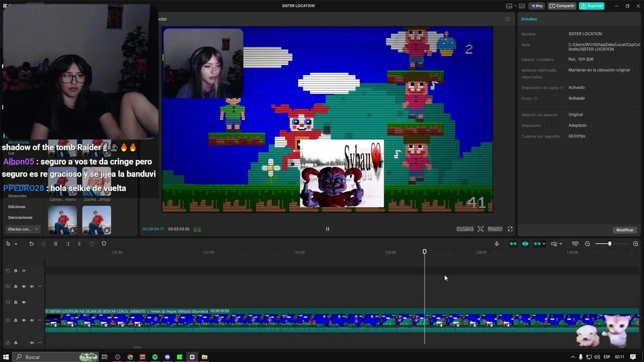Delete left of playhead trim tool

(68, 244)
